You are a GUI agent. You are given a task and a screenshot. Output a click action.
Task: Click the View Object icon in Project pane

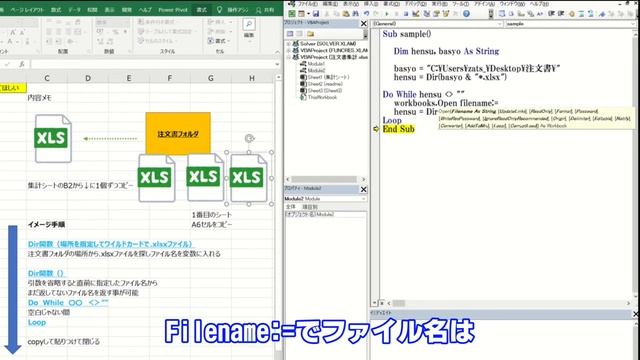pyautogui.click(x=300, y=34)
